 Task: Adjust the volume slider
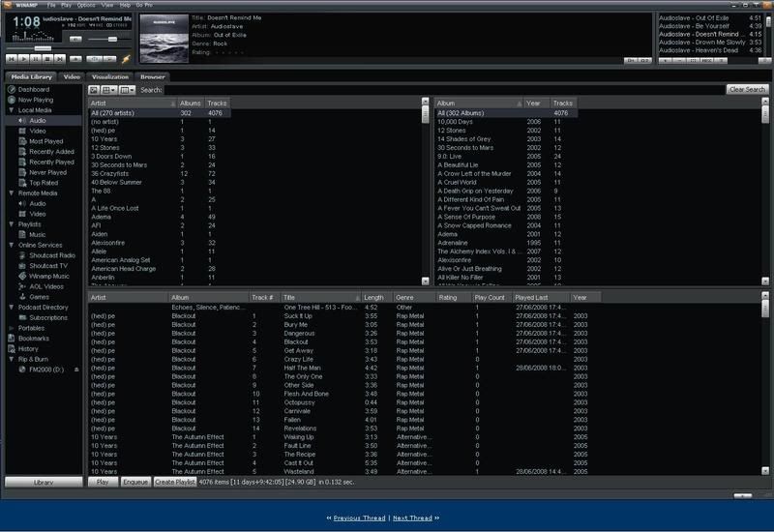tap(109, 39)
